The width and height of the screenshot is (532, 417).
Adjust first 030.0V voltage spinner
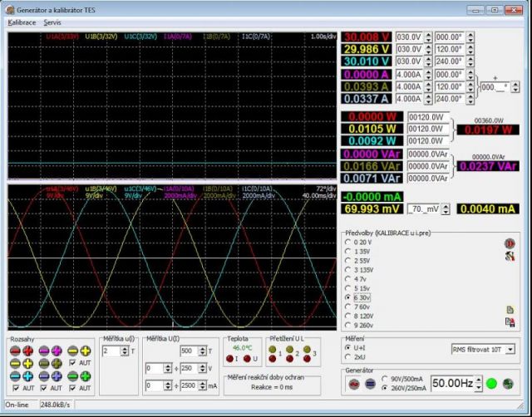[x=429, y=37]
